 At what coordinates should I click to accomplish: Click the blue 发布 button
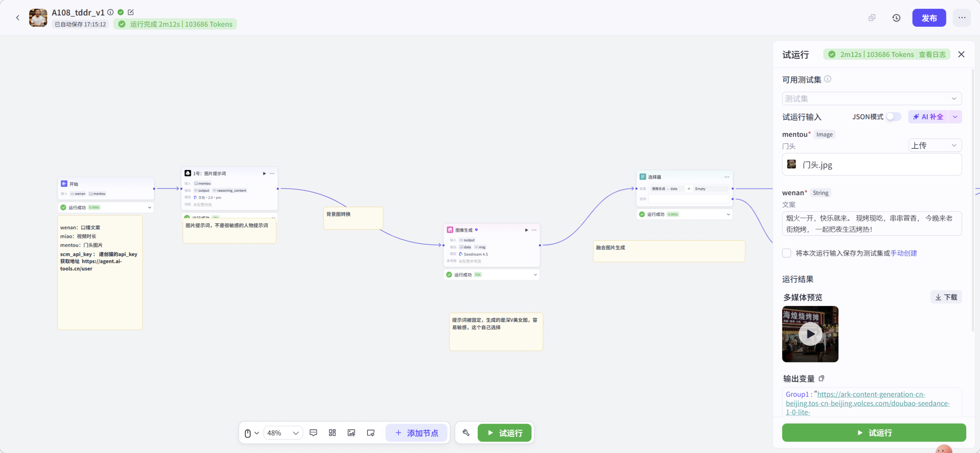[x=929, y=18]
